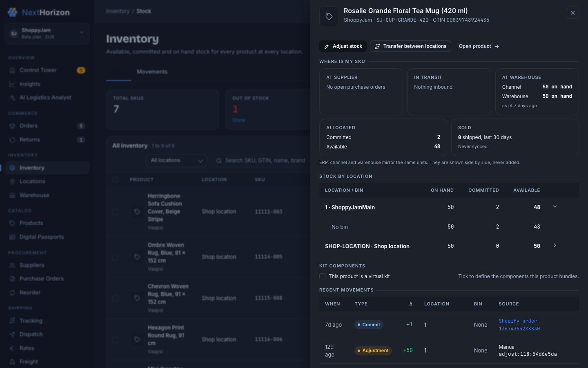Check the Chevron Woven Rug row checkbox
The height and width of the screenshot is (368, 588).
(115, 298)
